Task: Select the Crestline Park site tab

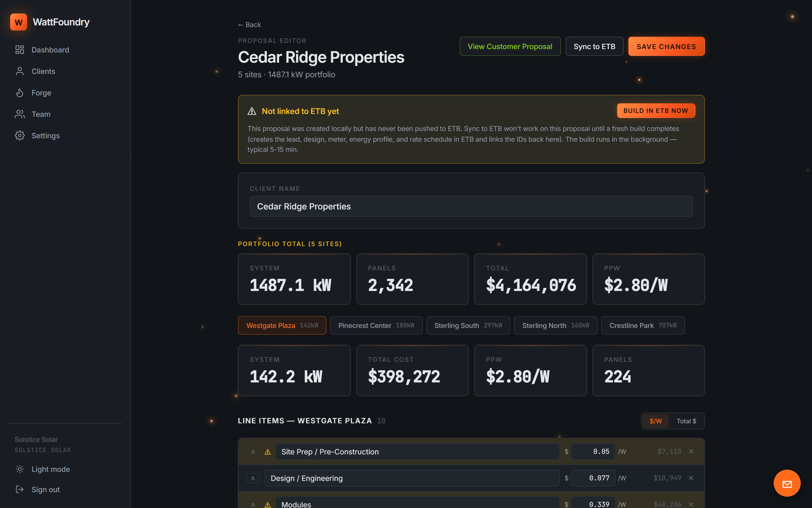Action: tap(643, 325)
